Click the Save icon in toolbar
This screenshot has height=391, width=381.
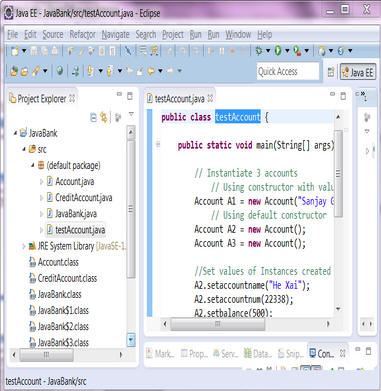(x=34, y=51)
